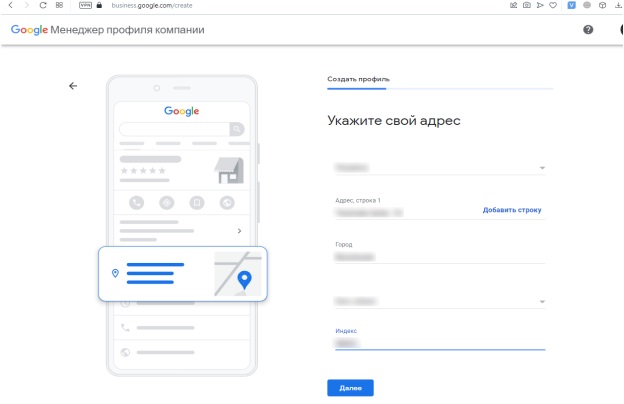
Task: Open the help question mark icon
Action: pyautogui.click(x=588, y=30)
